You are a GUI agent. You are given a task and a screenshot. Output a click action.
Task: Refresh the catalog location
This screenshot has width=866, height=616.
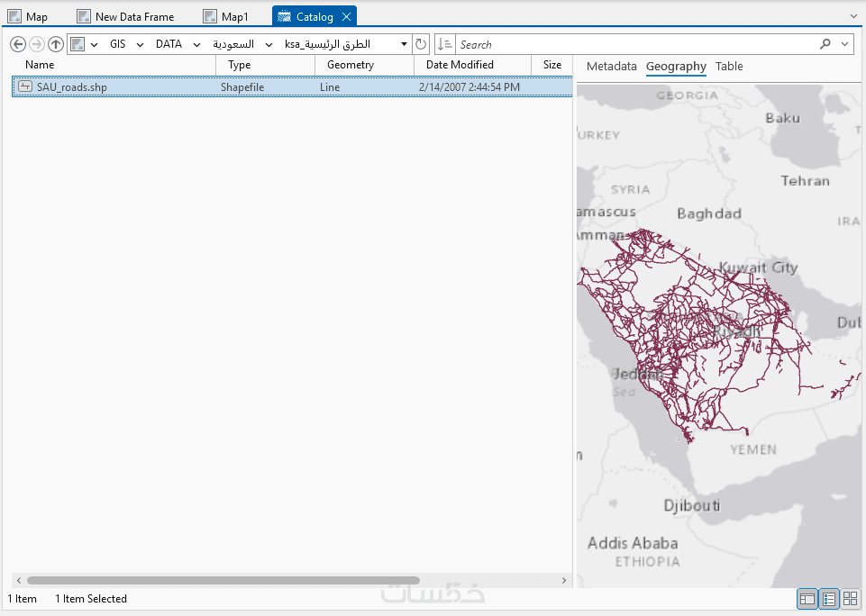[x=421, y=44]
